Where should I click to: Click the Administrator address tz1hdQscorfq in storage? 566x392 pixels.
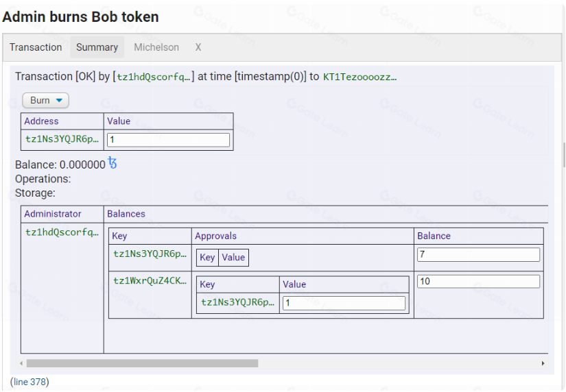[62, 232]
